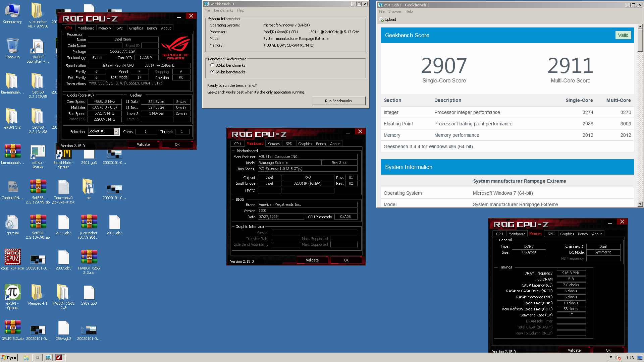
Task: Click the Show desktop tray button
Action: [640, 358]
